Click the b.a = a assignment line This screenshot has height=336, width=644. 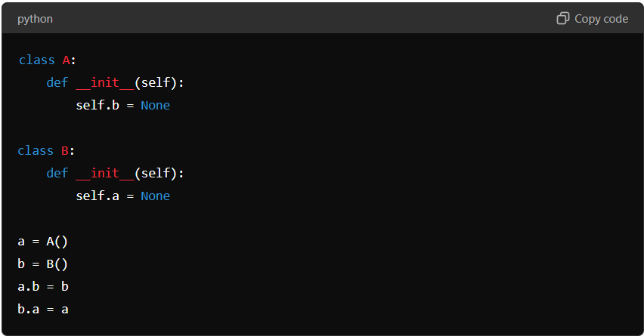(43, 309)
